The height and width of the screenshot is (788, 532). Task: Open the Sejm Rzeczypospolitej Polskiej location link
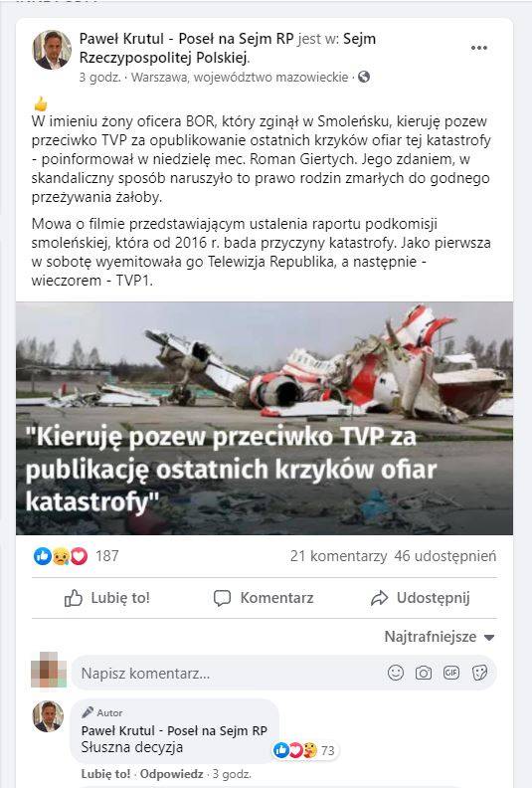pos(227,48)
